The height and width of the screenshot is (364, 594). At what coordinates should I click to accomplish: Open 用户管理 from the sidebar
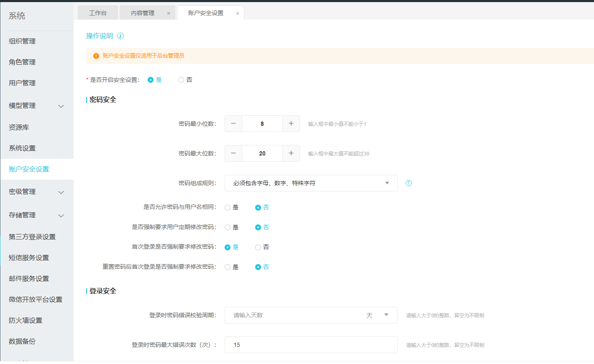[x=22, y=83]
